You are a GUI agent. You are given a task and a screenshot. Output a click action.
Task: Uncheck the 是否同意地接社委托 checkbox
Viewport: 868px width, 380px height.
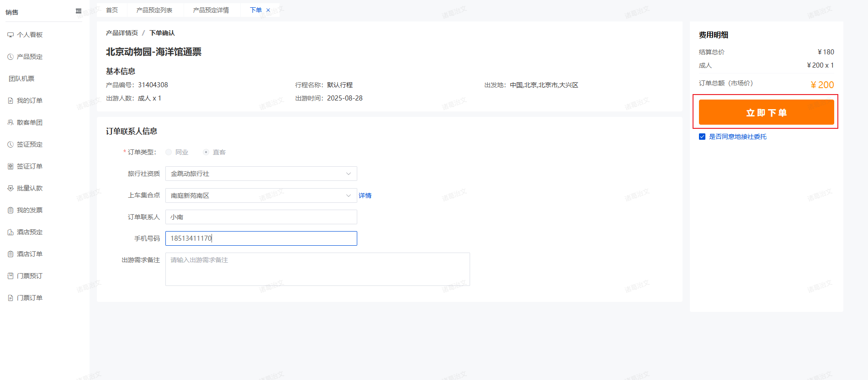point(702,137)
